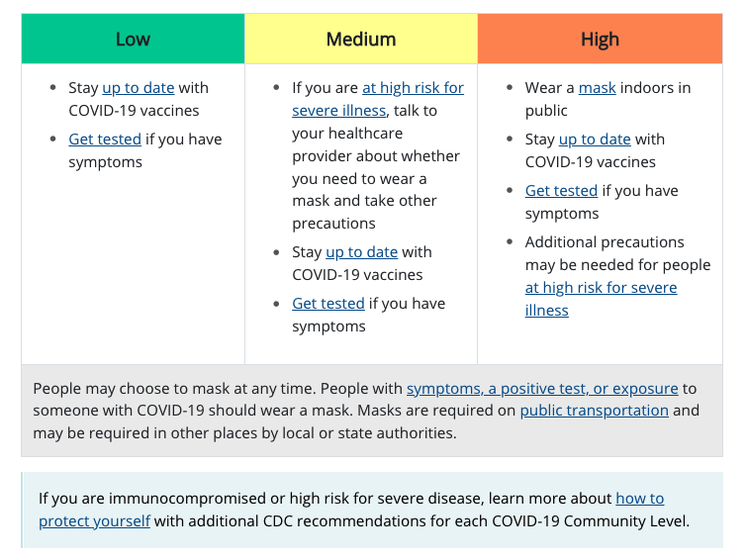The height and width of the screenshot is (560, 747).
Task: Click 'Get tested' link in Low column
Action: (105, 140)
